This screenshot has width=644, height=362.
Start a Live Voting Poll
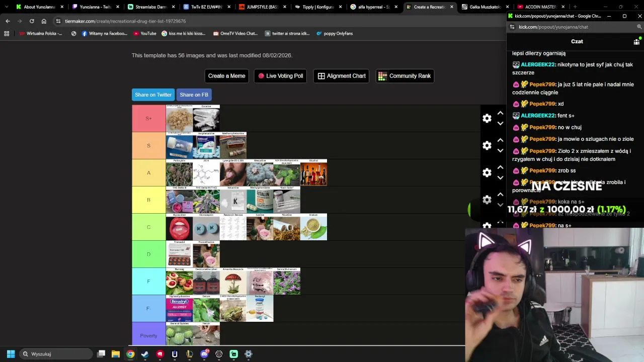point(281,76)
